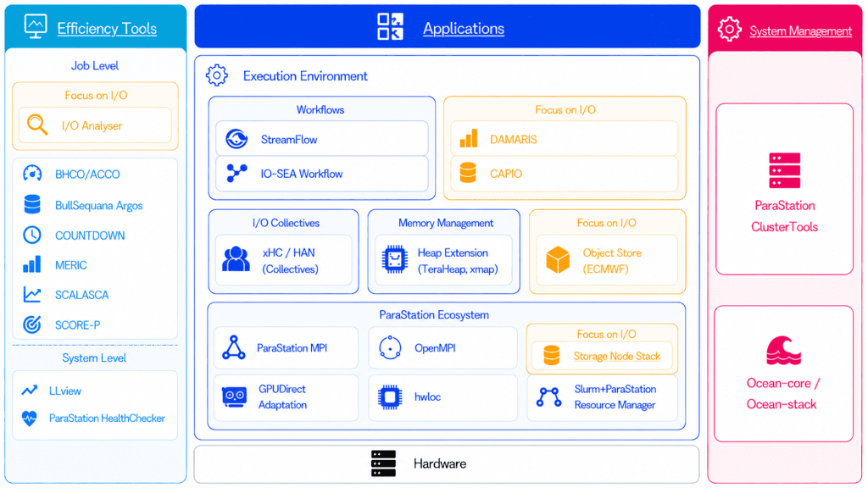This screenshot has height=488, width=868.
Task: Select the IO-SEA Workflow label
Action: (302, 174)
